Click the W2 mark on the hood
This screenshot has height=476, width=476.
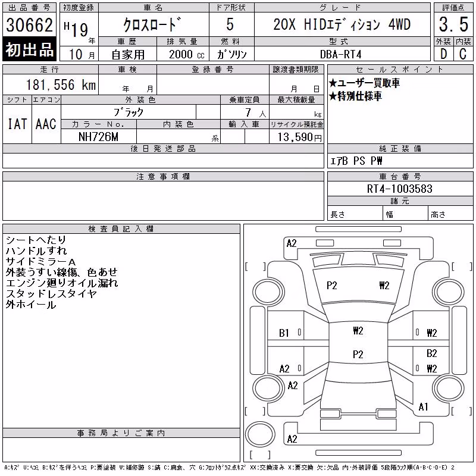coord(384,286)
